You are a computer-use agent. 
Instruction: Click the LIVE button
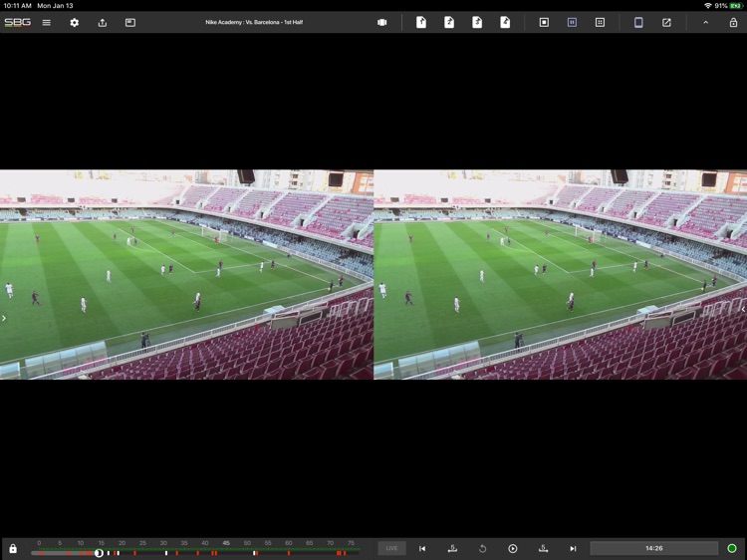(x=391, y=548)
